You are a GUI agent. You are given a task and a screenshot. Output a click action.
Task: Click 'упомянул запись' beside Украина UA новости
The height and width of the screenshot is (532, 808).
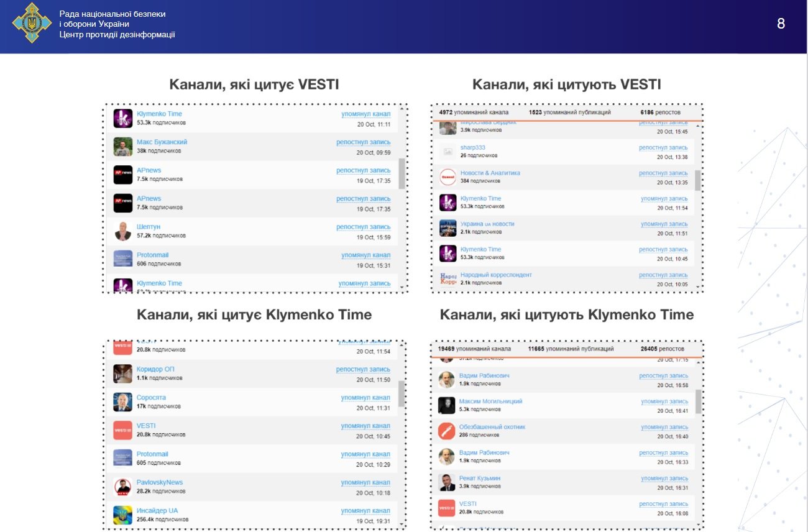(664, 224)
